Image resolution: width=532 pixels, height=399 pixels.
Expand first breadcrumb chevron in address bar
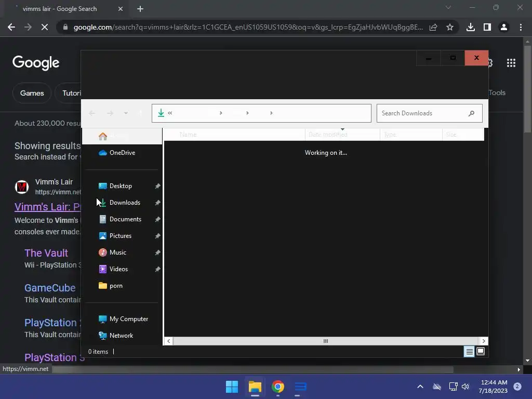(221, 113)
